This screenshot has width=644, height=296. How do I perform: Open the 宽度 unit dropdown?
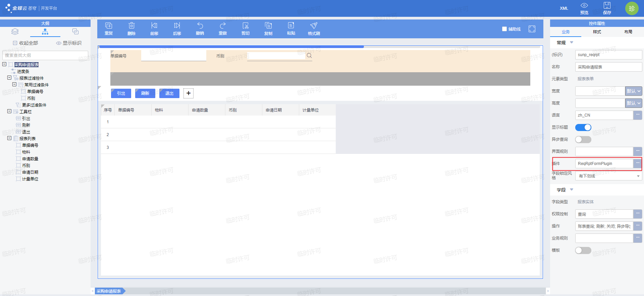pyautogui.click(x=634, y=91)
